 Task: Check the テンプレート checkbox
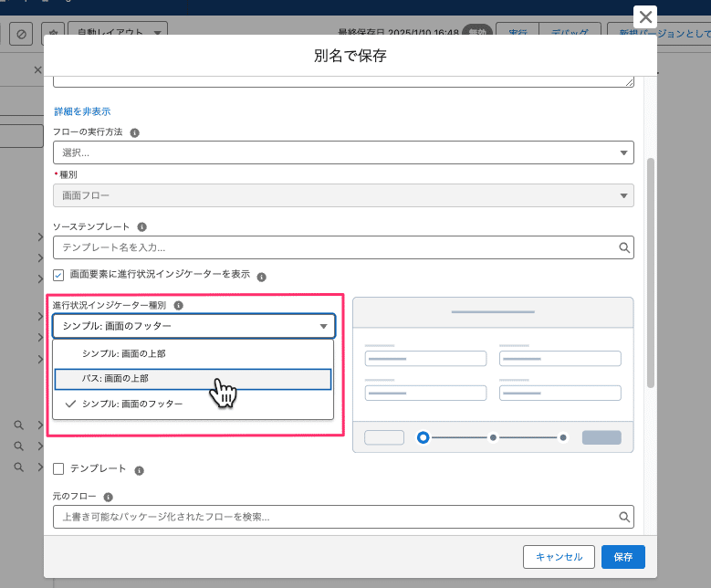[x=58, y=468]
